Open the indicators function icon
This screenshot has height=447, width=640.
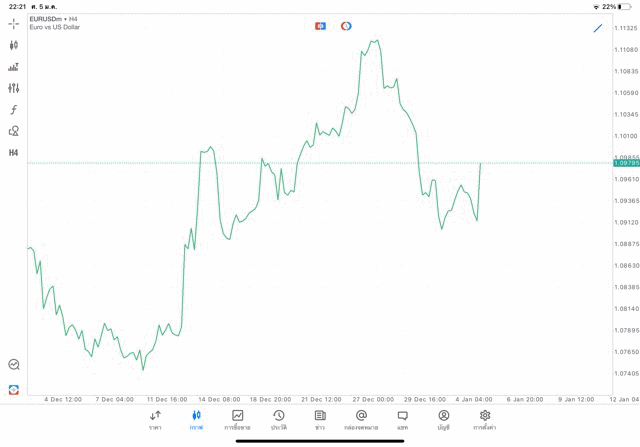click(x=14, y=110)
